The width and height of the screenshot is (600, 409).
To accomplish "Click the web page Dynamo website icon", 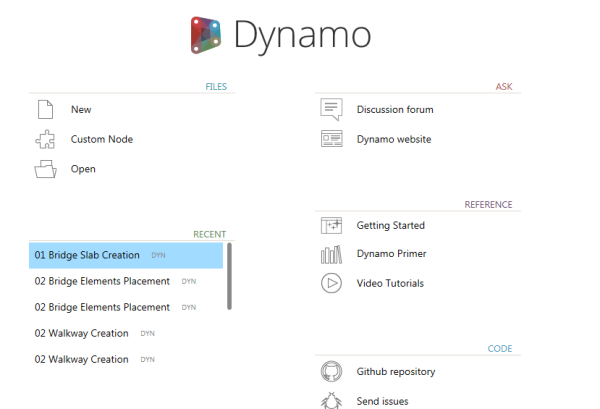I will coord(331,139).
